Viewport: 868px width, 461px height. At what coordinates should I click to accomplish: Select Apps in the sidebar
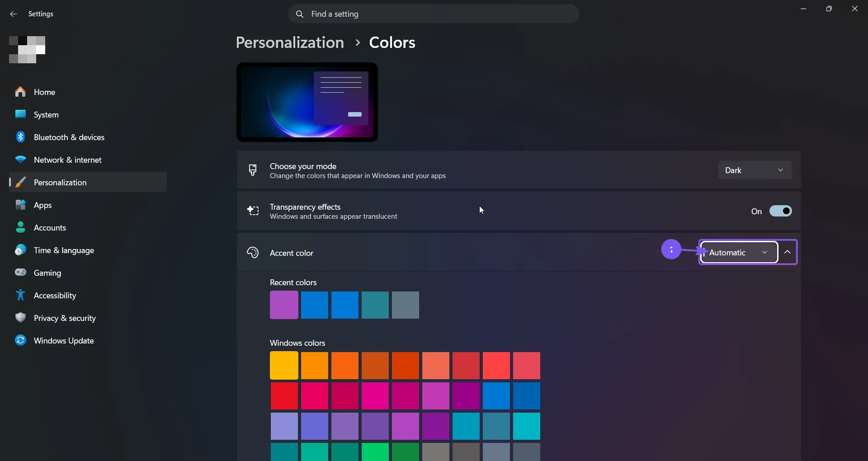(88, 205)
